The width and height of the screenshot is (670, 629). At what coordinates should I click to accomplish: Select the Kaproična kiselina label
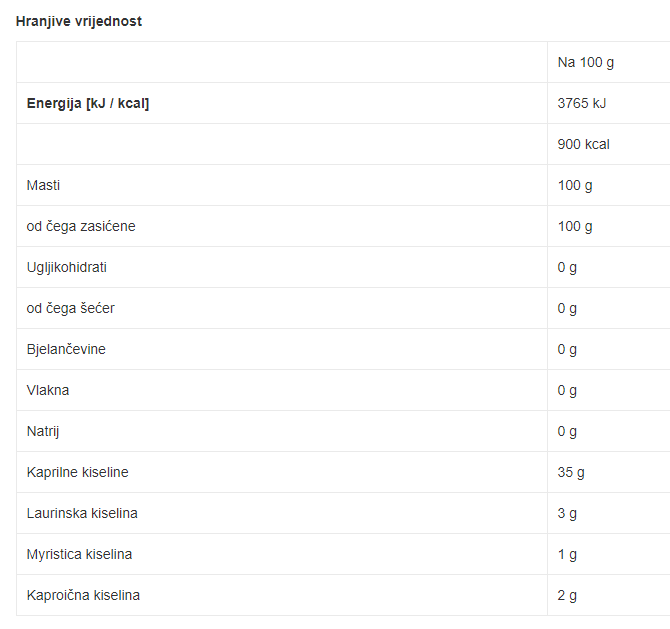[x=83, y=596]
